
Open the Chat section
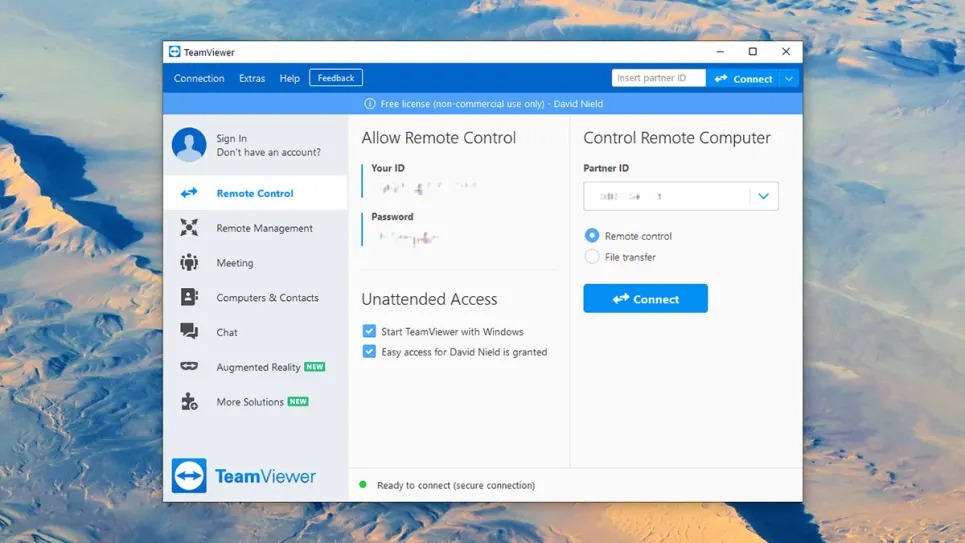pos(255,332)
